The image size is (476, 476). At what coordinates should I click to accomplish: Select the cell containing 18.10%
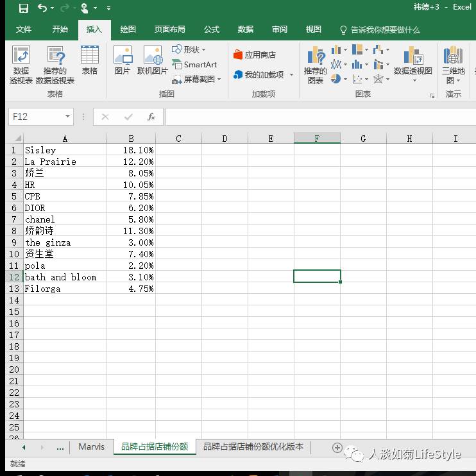tap(131, 150)
